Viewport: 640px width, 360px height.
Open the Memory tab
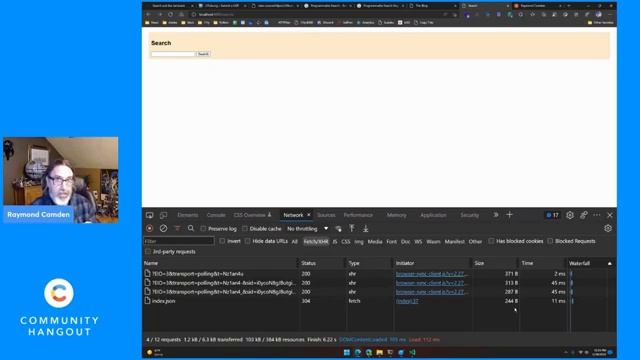pyautogui.click(x=396, y=215)
